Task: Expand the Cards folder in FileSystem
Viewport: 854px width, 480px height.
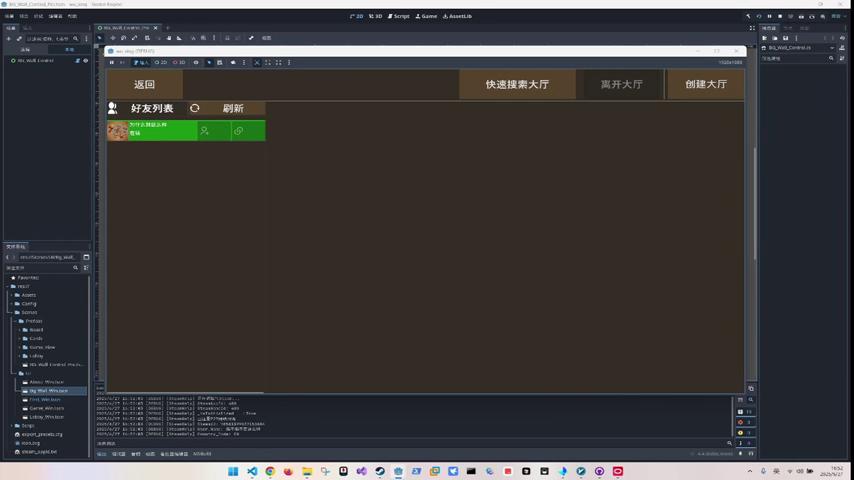Action: pos(20,338)
